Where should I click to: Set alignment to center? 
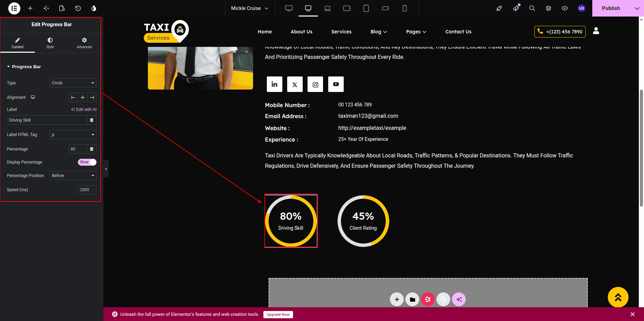[x=83, y=97]
